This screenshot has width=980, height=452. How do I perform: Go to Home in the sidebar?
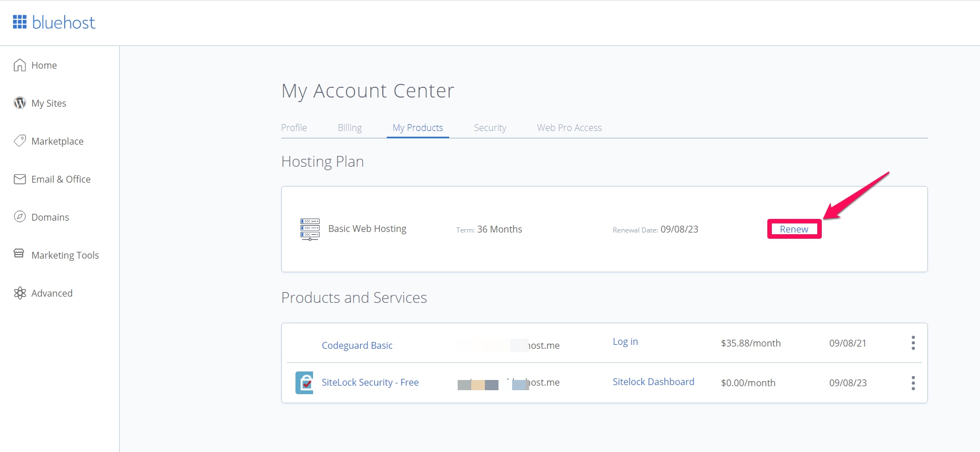tap(44, 65)
